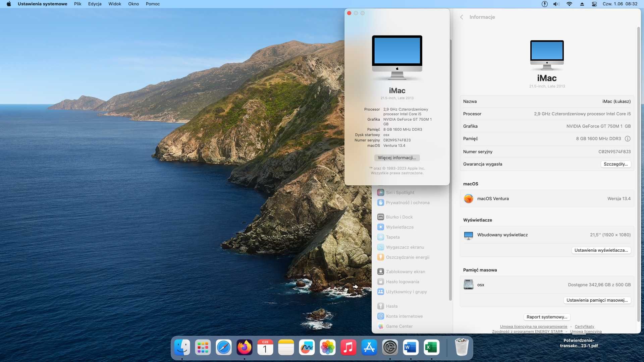Open the Pomoc menu
The image size is (644, 362).
[x=153, y=4]
